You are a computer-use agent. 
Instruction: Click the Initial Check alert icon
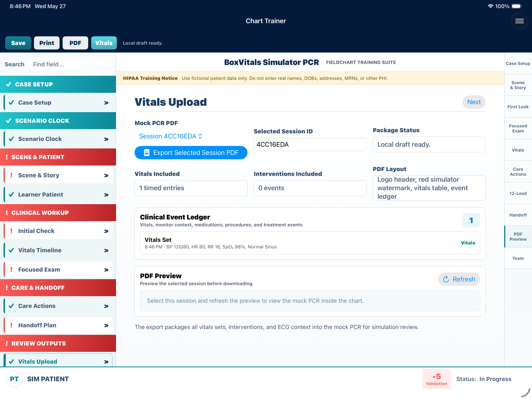tap(11, 231)
